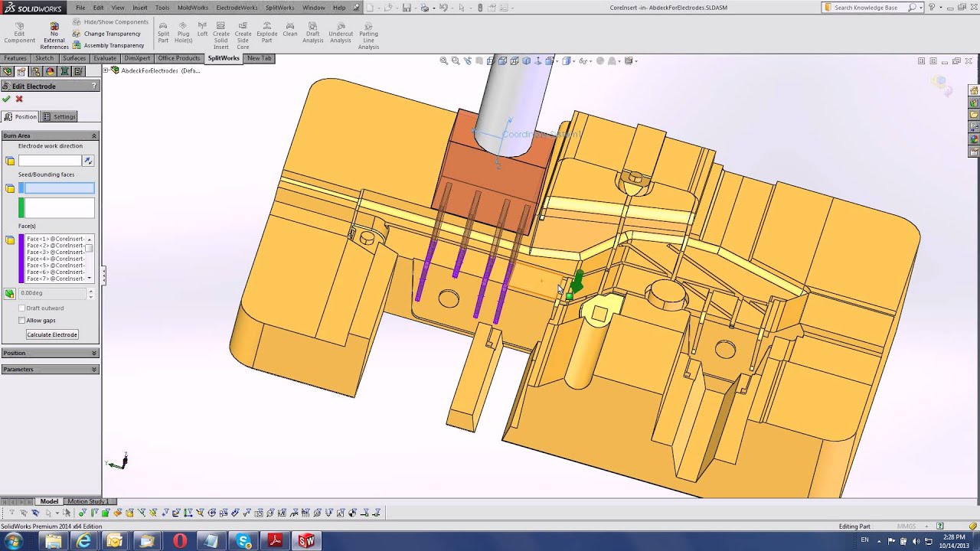Toggle the Draft outward checkbox

click(22, 308)
